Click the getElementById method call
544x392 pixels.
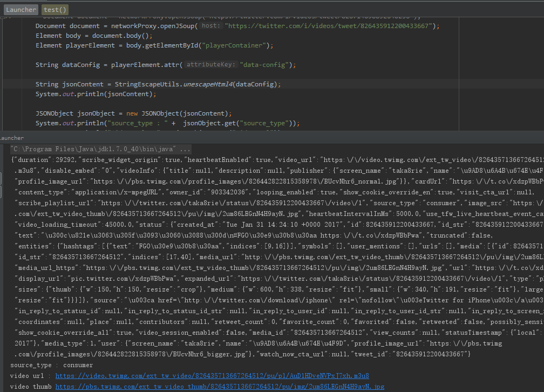point(171,45)
